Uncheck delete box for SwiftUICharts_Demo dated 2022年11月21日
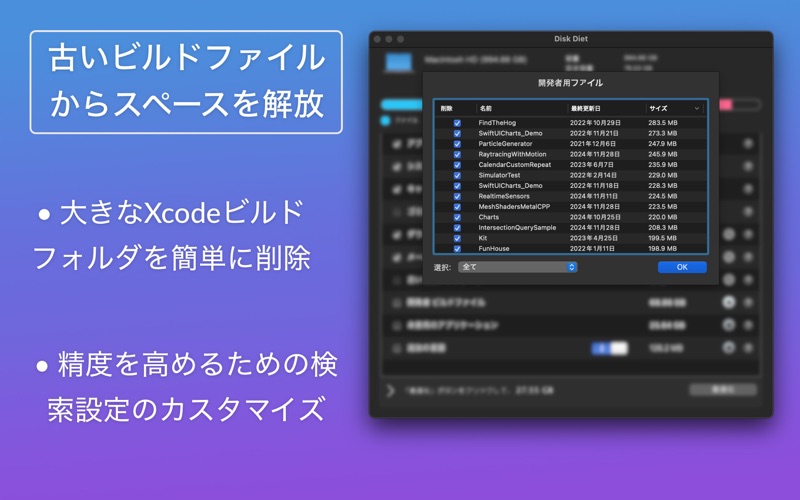800x500 pixels. [457, 134]
